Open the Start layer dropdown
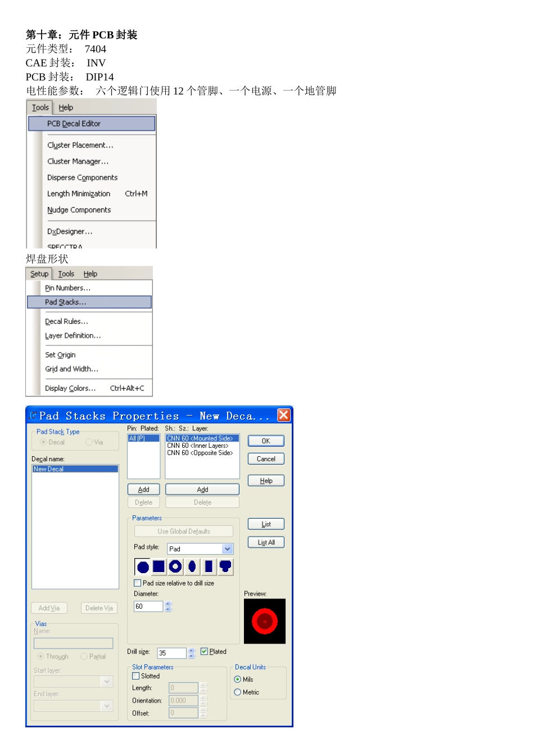Image resolution: width=534 pixels, height=756 pixels. click(x=107, y=682)
